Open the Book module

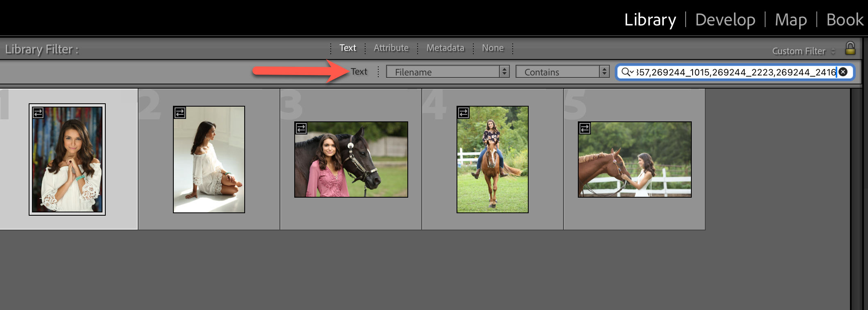tap(844, 20)
